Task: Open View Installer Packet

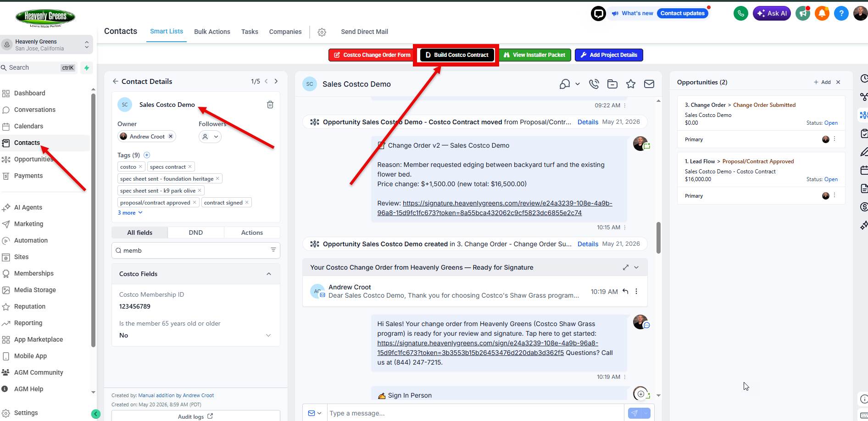Action: click(x=535, y=55)
